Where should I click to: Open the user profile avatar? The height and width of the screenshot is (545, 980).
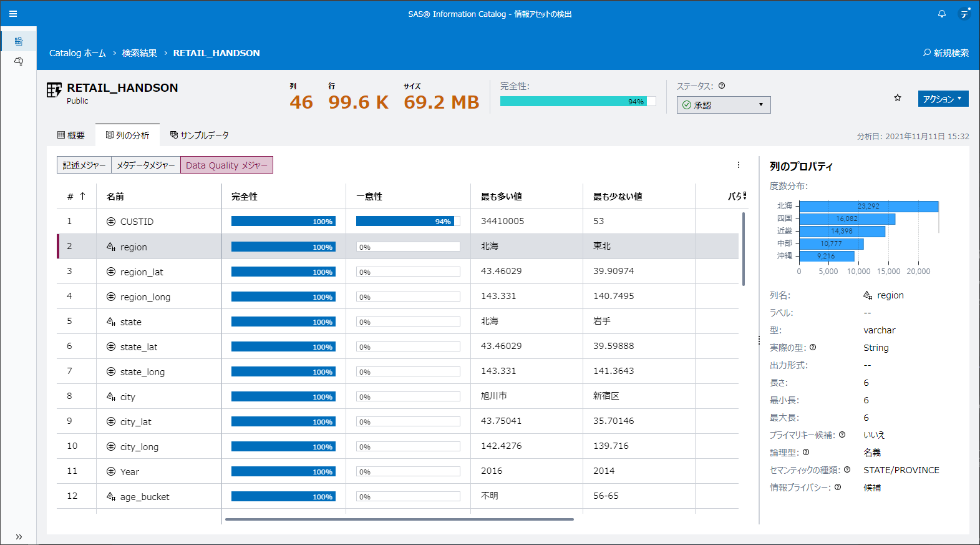pos(964,14)
